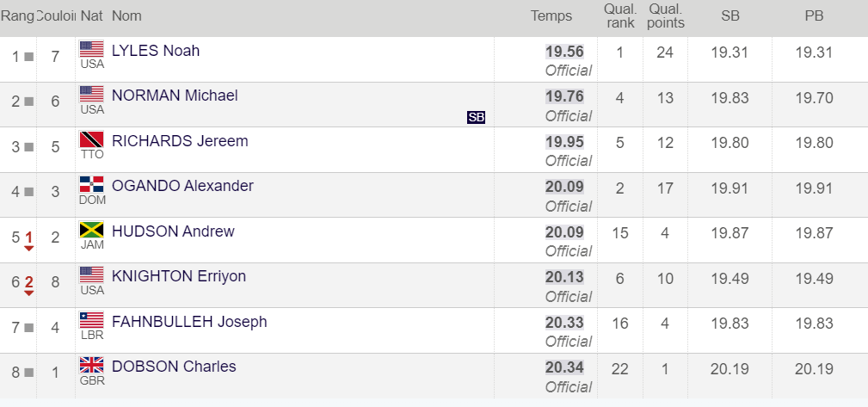Image resolution: width=868 pixels, height=407 pixels.
Task: Click the Nom column header
Action: pos(126,15)
